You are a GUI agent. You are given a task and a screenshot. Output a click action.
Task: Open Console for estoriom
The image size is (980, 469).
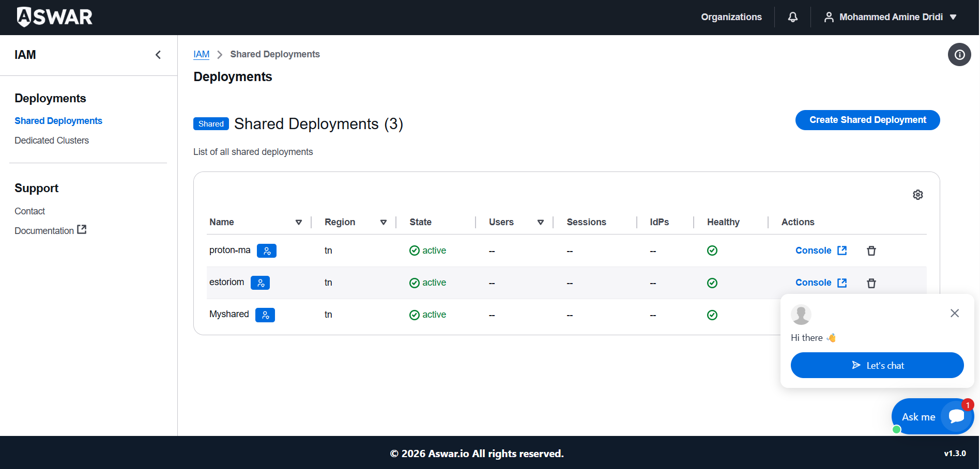point(821,283)
